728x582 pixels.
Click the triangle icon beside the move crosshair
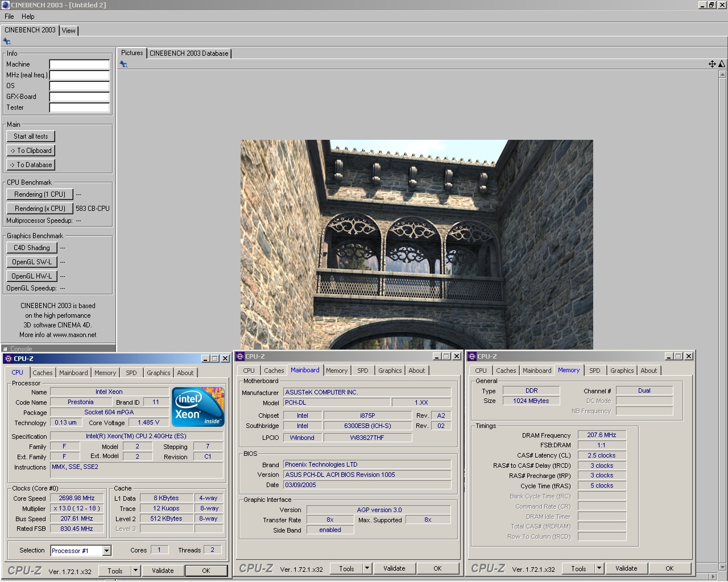(x=722, y=64)
